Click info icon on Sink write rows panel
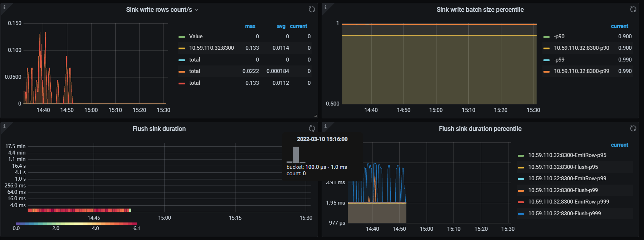Image resolution: width=644 pixels, height=240 pixels. coord(4,7)
